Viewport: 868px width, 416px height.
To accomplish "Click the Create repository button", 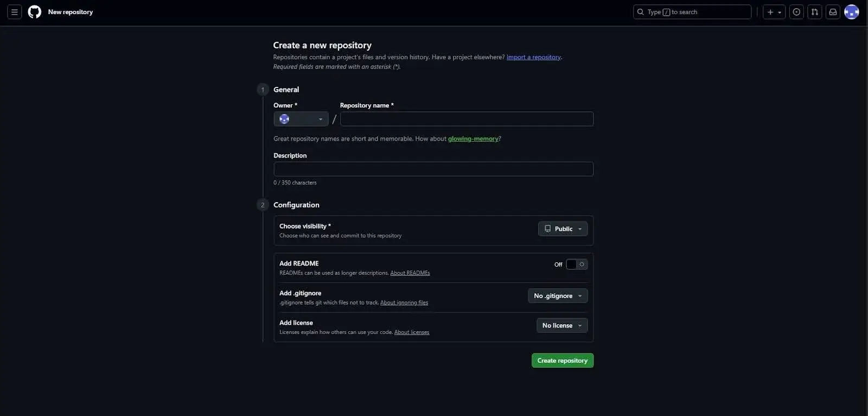I will [562, 360].
